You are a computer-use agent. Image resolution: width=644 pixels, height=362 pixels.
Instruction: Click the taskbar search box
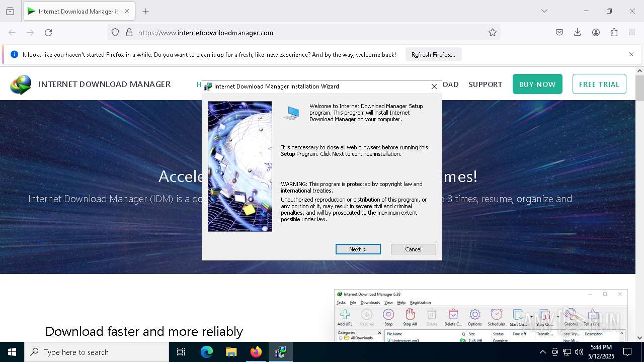click(x=97, y=352)
